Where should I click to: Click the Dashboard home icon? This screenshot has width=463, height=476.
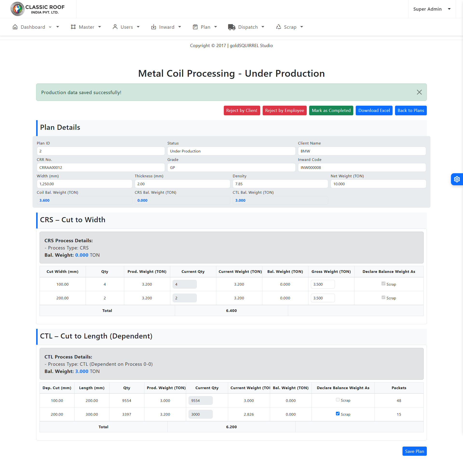(15, 27)
